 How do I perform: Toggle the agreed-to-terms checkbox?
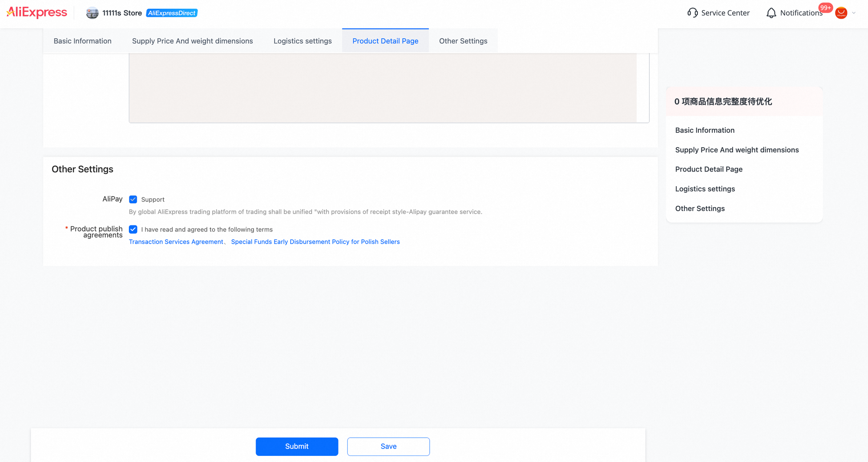point(133,229)
